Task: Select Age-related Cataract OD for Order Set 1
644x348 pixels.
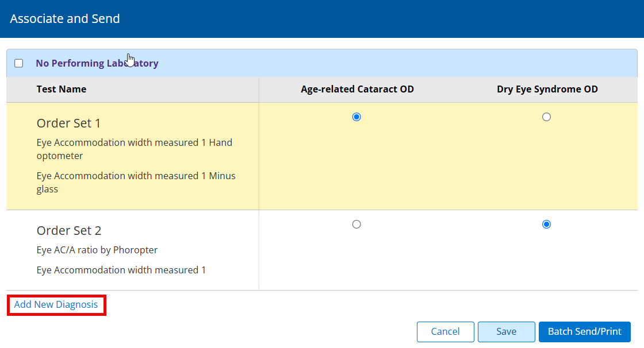Action: click(x=356, y=117)
